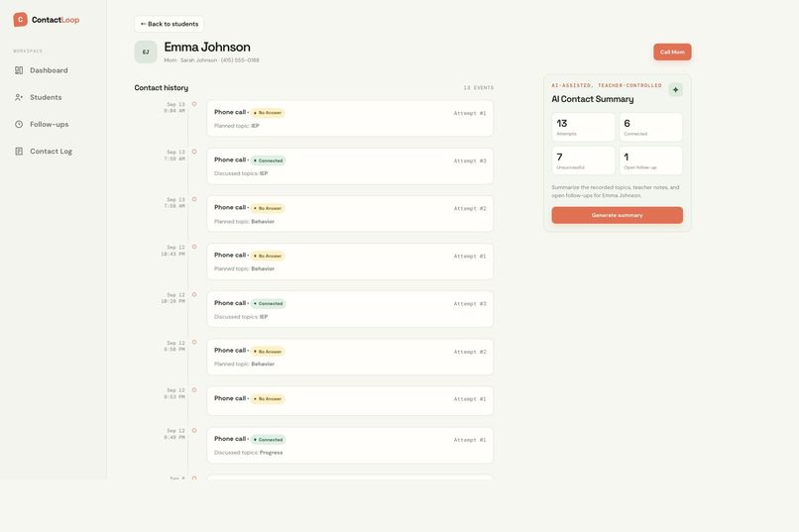Open the Sep 12 Attempt #2 Behavior call card
This screenshot has height=532, width=799.
(350, 357)
